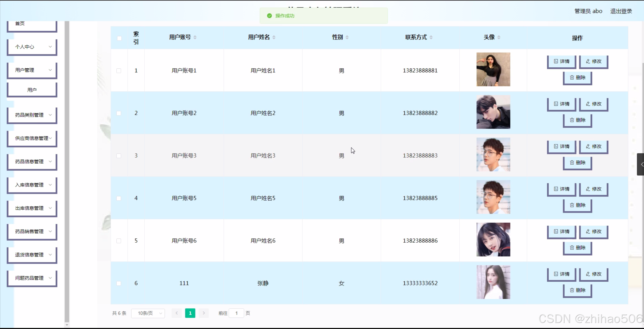Image resolution: width=644 pixels, height=329 pixels.
Task: Open the 10条/页 page size dropdown
Action: pos(148,313)
